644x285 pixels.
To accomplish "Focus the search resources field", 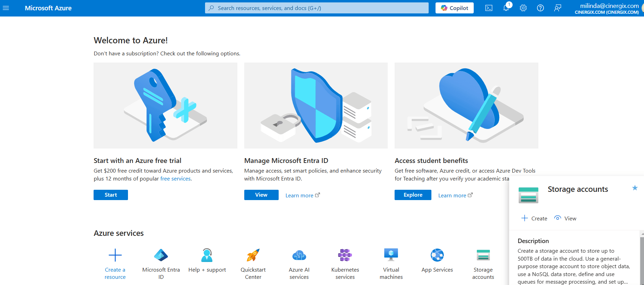I will point(316,8).
